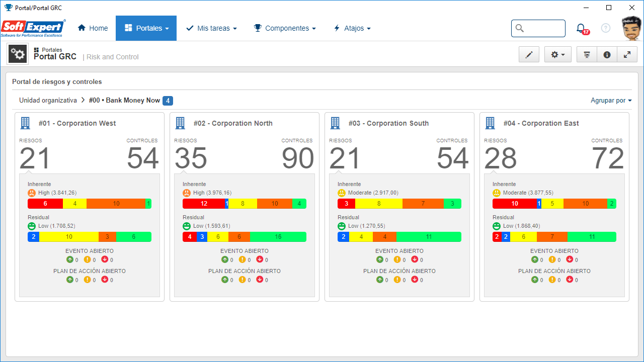
Task: Click Corporation South risk count 21
Action: [x=345, y=158]
